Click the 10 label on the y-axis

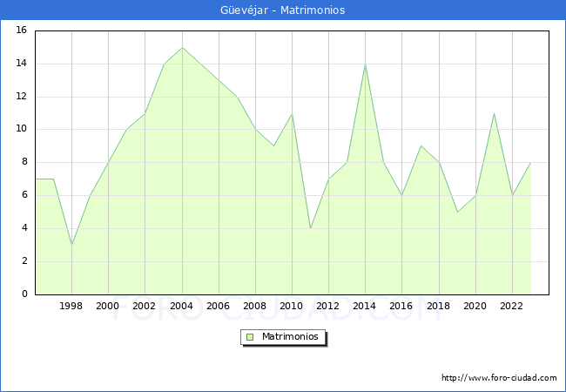pos(21,129)
